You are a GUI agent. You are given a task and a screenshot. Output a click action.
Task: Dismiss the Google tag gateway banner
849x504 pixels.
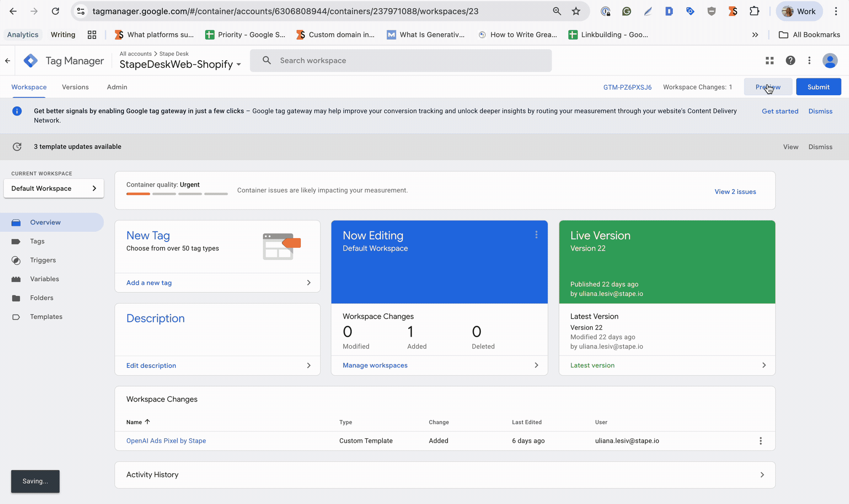[x=820, y=111]
